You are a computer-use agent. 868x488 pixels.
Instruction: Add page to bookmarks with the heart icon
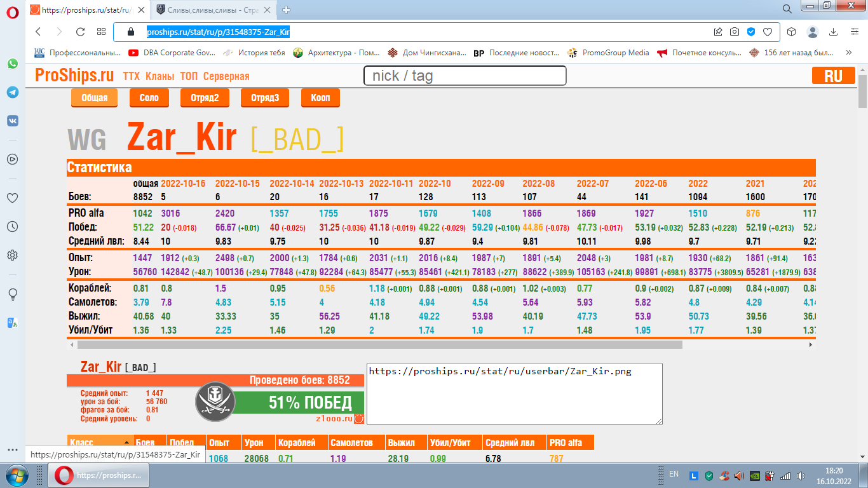coord(768,32)
